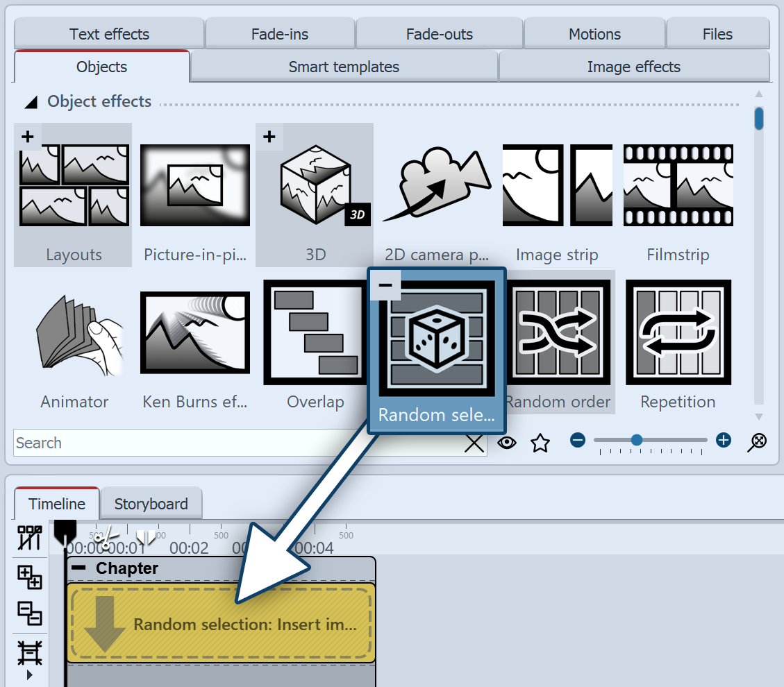This screenshot has height=687, width=784.
Task: Select the Repetition effect icon
Action: [678, 333]
